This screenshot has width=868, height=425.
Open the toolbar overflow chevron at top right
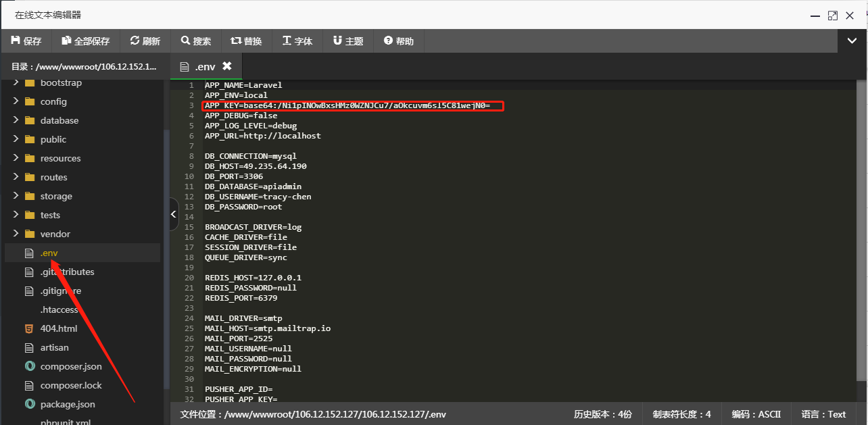[852, 41]
